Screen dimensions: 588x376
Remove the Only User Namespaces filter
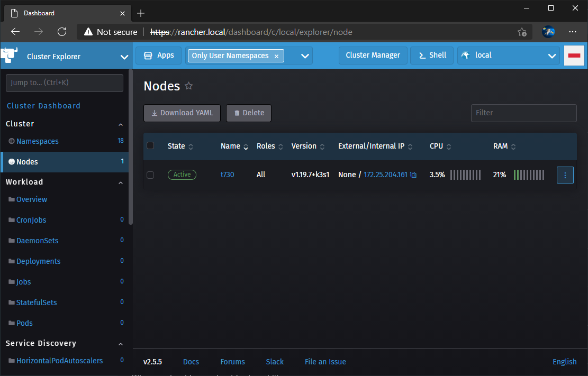coord(277,55)
